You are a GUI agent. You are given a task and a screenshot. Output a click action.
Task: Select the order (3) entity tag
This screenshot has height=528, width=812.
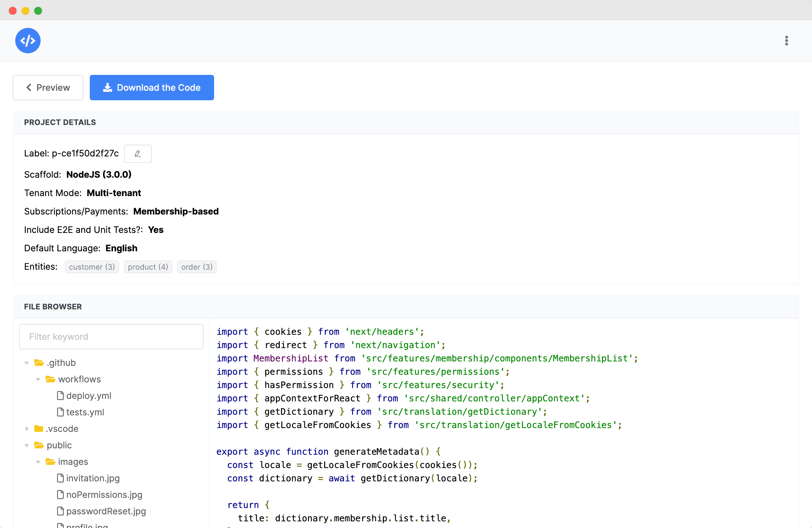pyautogui.click(x=197, y=267)
